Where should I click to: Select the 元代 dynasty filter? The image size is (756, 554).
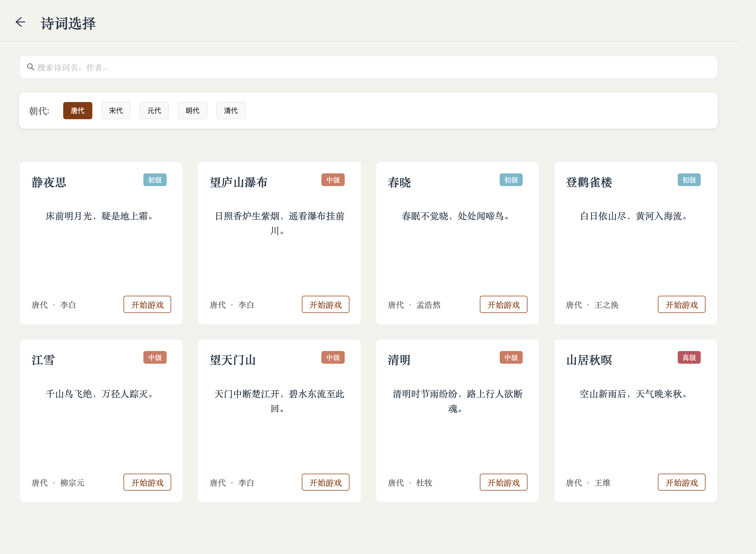[154, 110]
